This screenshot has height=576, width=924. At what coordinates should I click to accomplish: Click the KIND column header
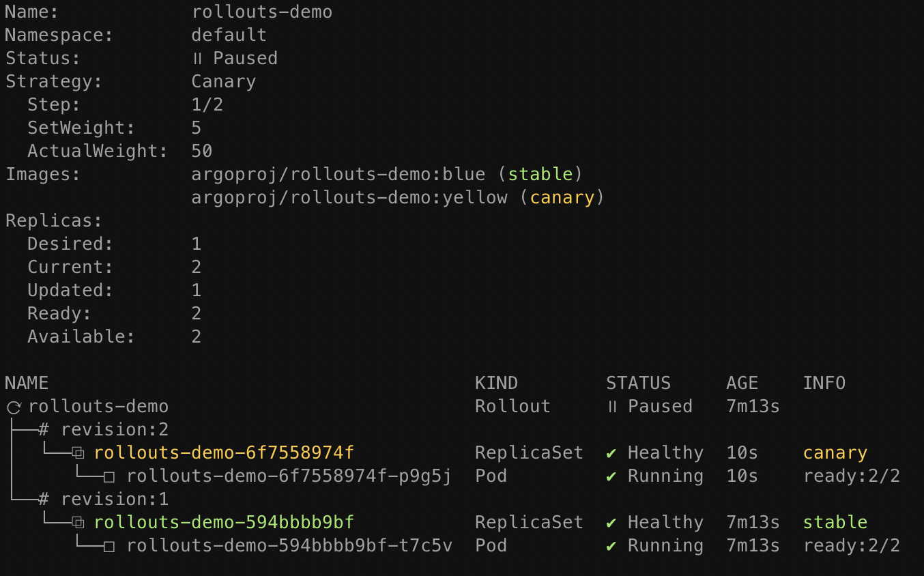(497, 384)
